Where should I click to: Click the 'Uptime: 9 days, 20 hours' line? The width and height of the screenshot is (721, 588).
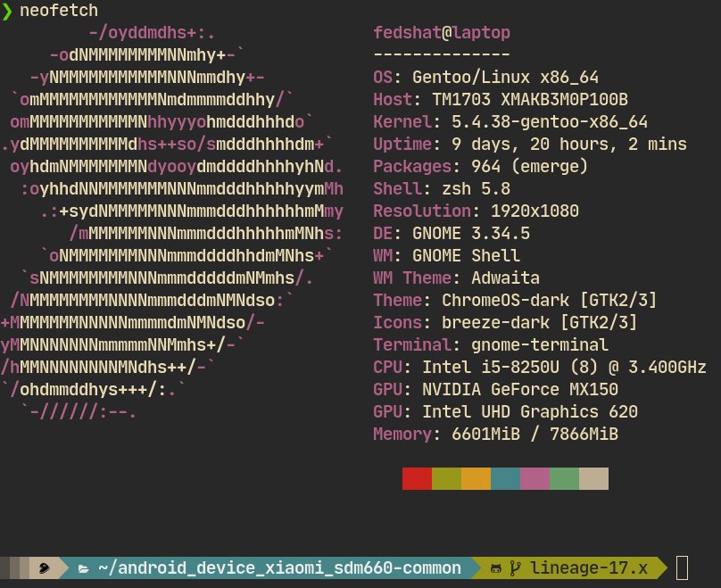[x=530, y=145]
